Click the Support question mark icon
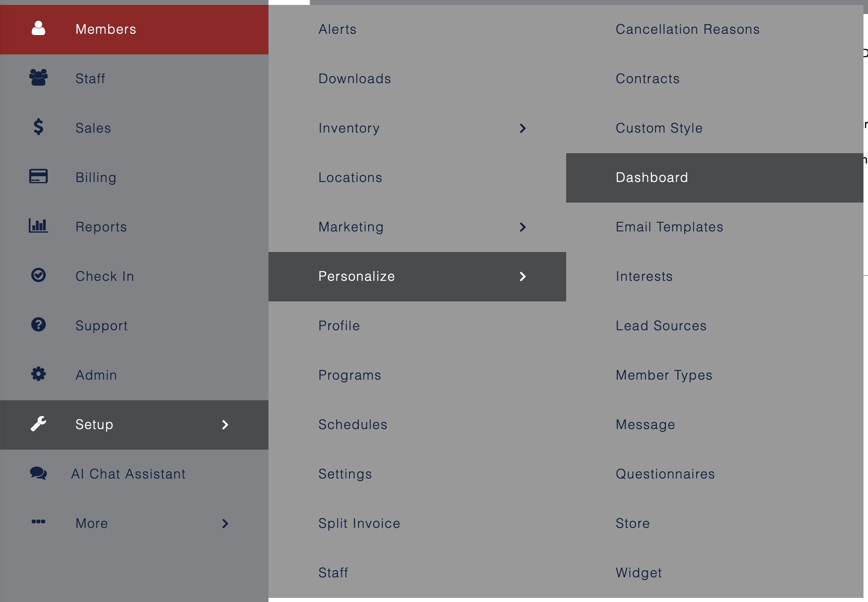 (38, 325)
